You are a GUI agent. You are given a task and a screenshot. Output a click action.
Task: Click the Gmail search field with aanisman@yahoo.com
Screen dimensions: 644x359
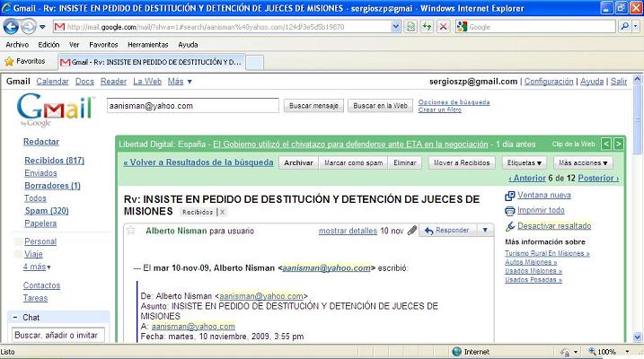[x=192, y=106]
